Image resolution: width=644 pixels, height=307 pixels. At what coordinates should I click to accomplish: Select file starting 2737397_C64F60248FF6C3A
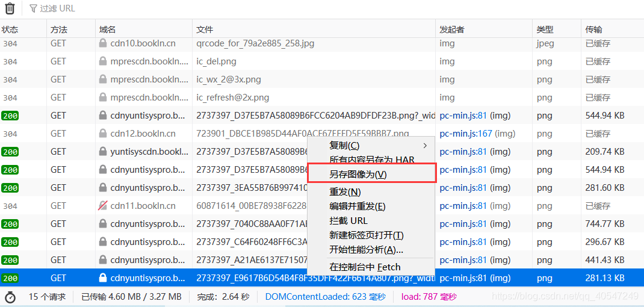[252, 242]
